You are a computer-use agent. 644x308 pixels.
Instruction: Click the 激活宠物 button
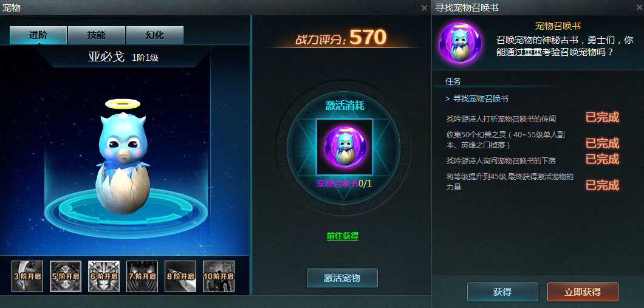(x=342, y=278)
